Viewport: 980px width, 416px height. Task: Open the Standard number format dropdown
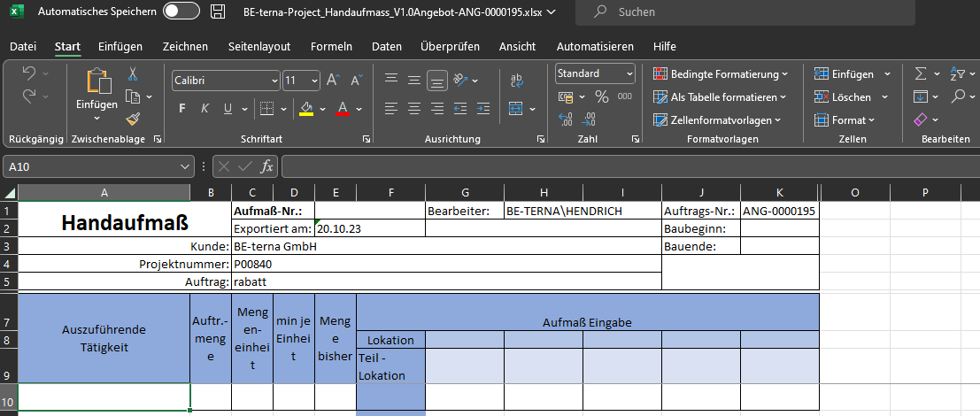(x=629, y=74)
